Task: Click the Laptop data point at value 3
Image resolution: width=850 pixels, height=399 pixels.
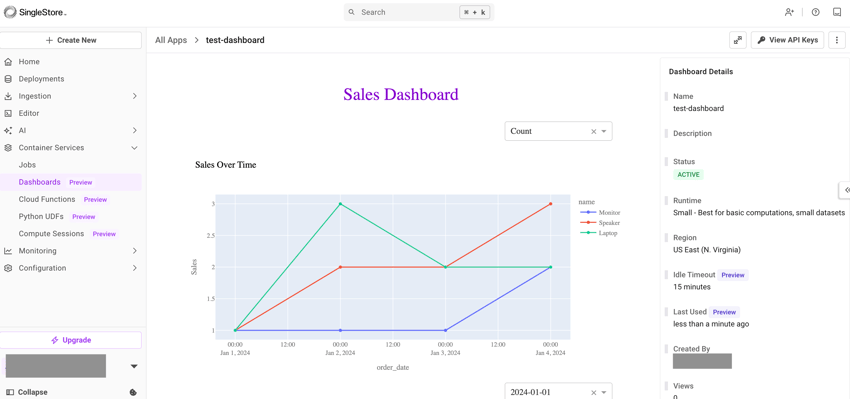Action: point(340,204)
